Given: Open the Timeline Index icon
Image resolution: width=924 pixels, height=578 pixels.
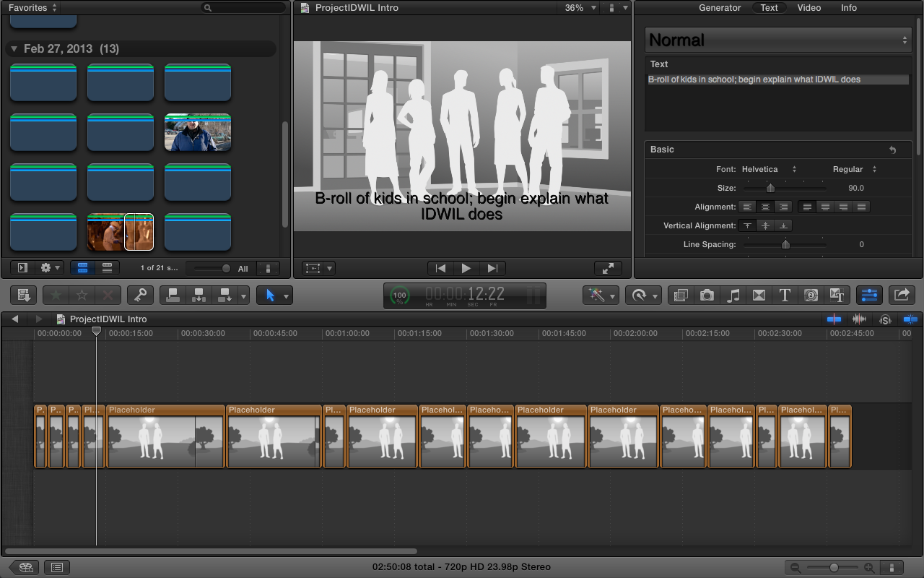Looking at the screenshot, I should [57, 567].
